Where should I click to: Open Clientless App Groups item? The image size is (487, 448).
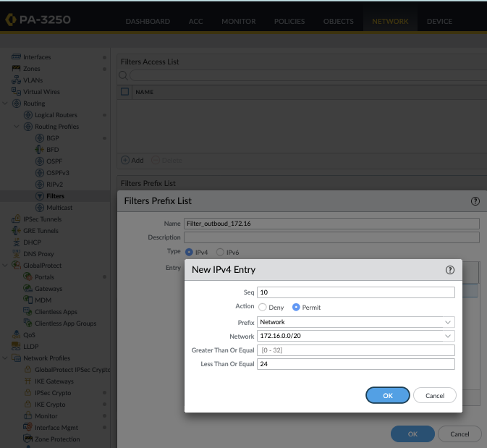click(x=66, y=324)
